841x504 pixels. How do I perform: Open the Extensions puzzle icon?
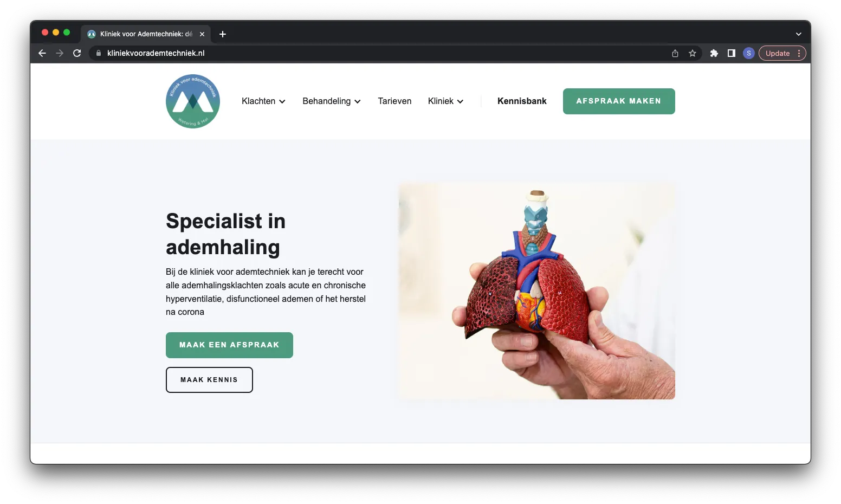(714, 53)
